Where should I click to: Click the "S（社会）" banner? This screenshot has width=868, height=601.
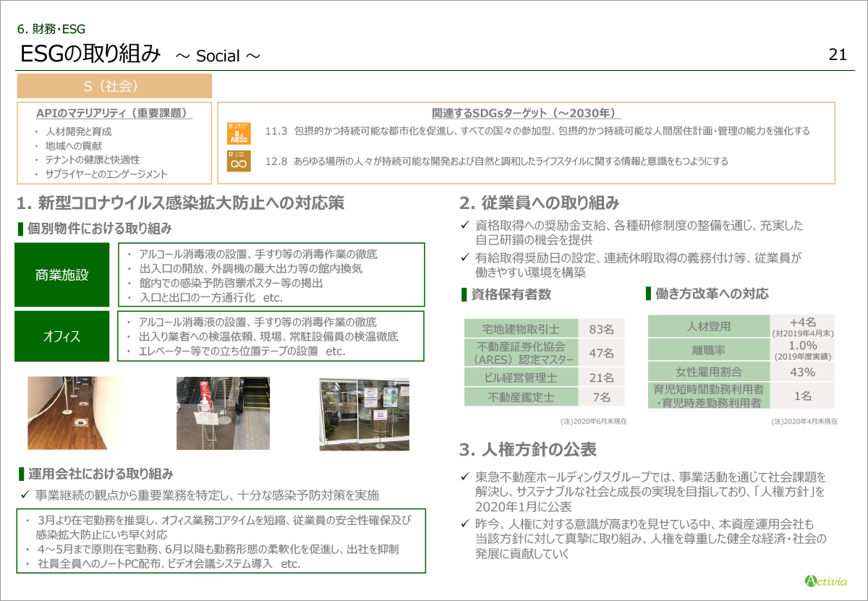[114, 86]
